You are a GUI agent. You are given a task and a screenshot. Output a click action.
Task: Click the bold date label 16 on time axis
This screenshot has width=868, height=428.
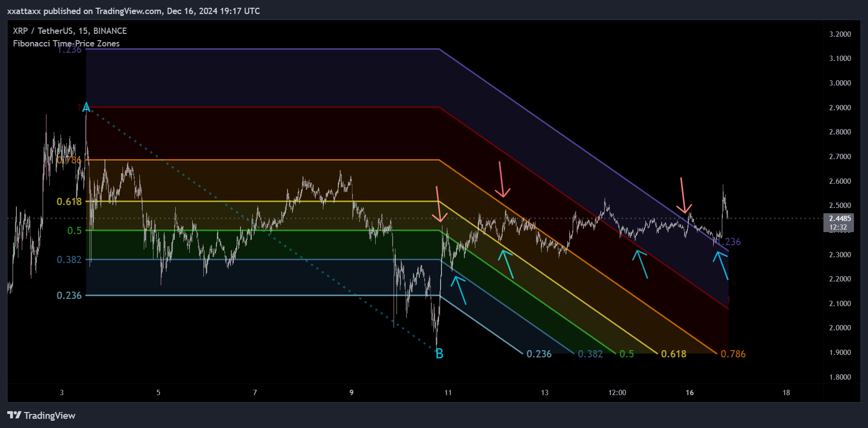pos(690,393)
